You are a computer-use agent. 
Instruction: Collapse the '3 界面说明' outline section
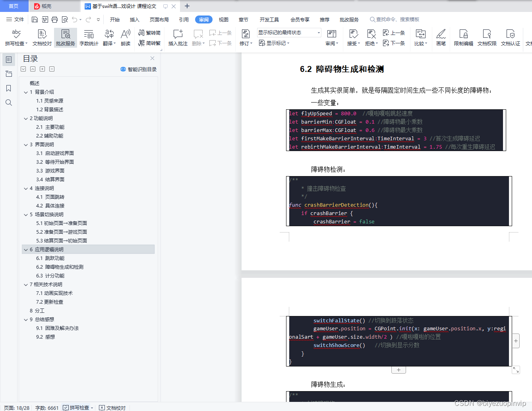pos(26,145)
